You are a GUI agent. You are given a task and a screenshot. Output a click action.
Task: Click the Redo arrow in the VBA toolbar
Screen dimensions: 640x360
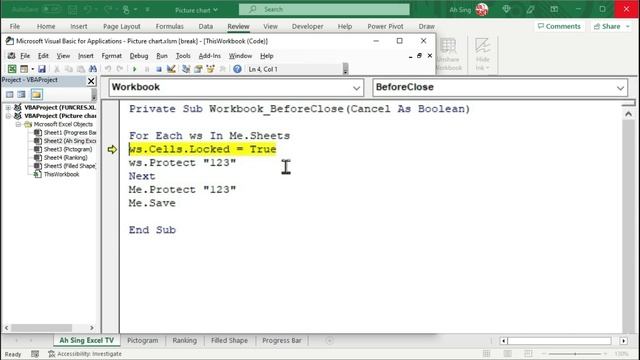pos(120,69)
